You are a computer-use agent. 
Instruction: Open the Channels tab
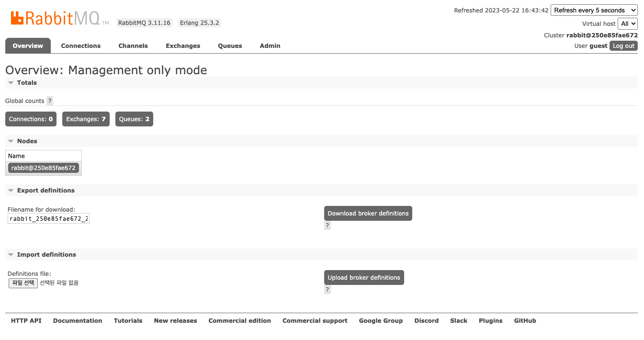(x=133, y=46)
